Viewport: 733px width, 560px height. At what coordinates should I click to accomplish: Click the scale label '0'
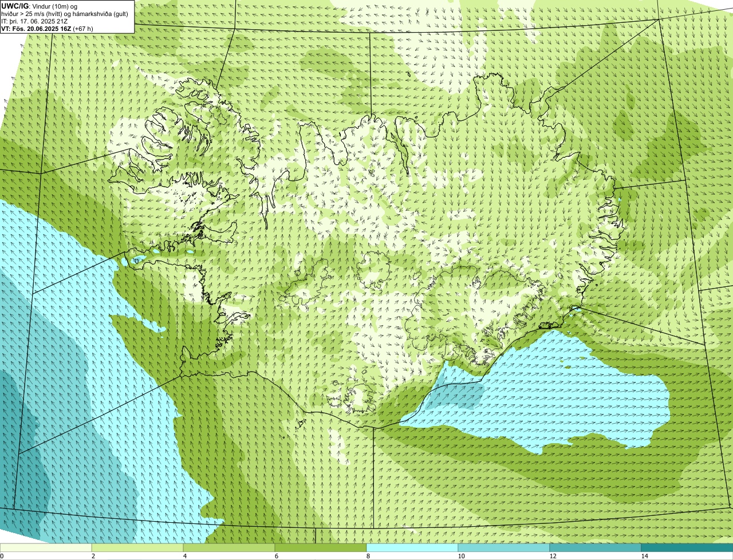[2, 556]
